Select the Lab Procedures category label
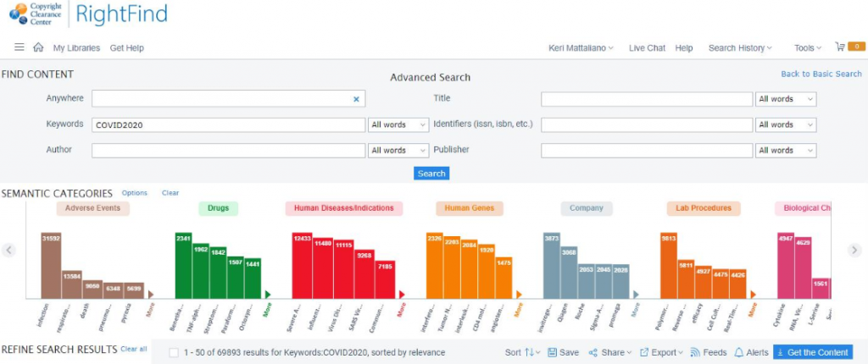This screenshot has width=868, height=364. 704,208
